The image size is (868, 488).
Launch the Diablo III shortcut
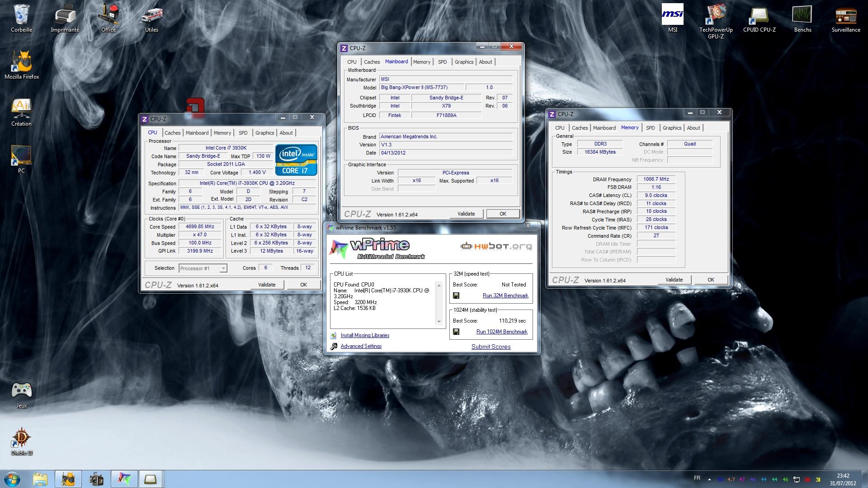(21, 441)
